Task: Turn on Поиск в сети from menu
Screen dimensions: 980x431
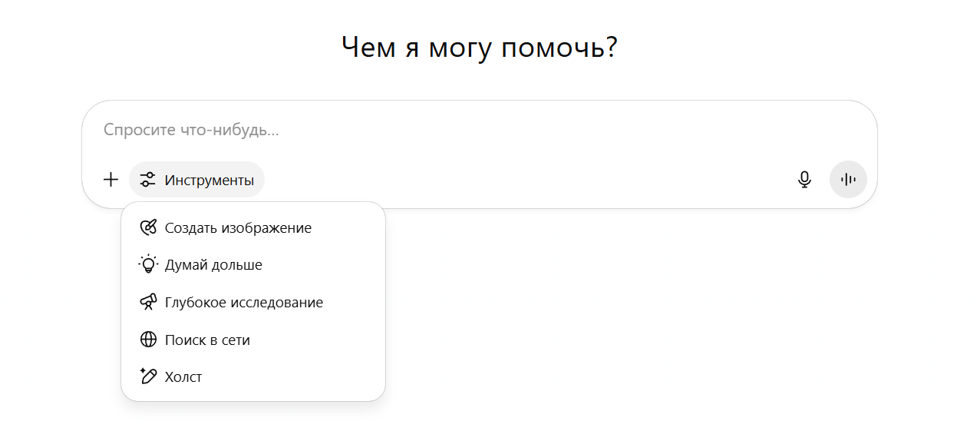Action: coord(253,340)
